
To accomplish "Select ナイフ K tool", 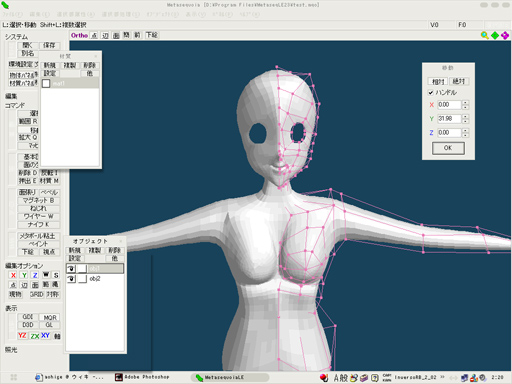I will point(38,224).
